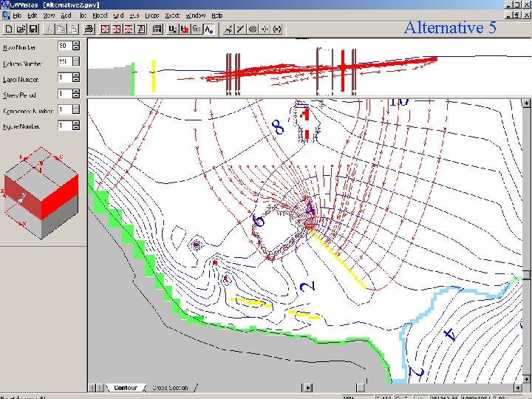This screenshot has width=532, height=399.
Task: Click the vertical scrollbar up arrow of map
Action: pyautogui.click(x=526, y=103)
